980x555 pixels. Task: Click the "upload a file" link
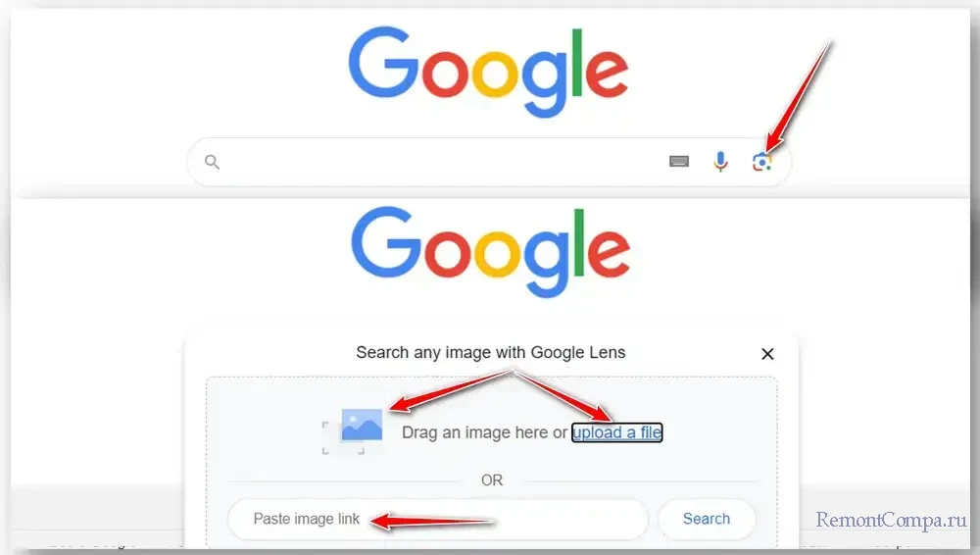click(x=617, y=432)
